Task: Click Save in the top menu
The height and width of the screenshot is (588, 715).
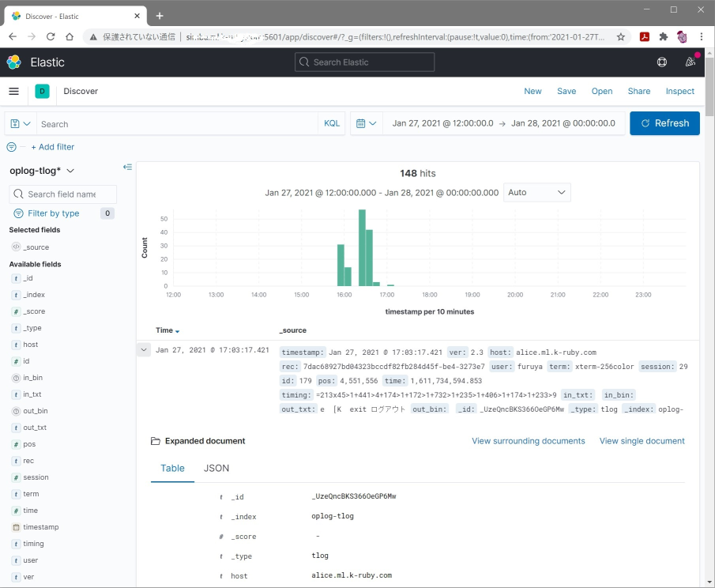Action: (x=566, y=91)
